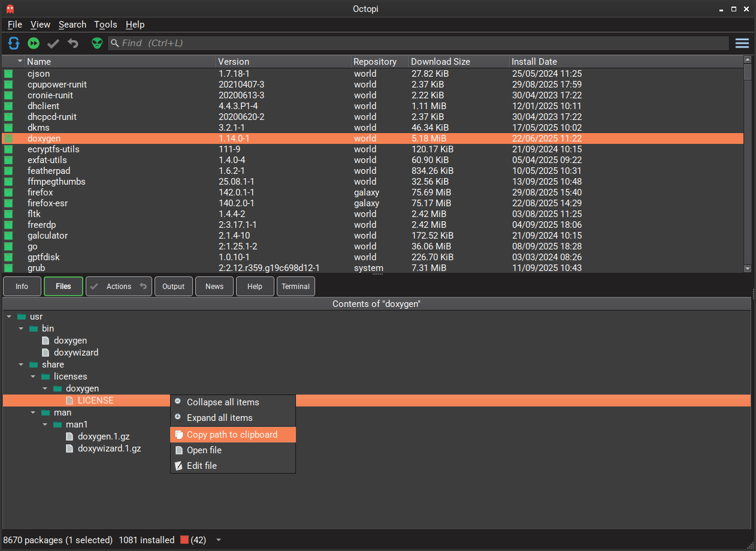The height and width of the screenshot is (551, 756).
Task: Click the share folder icon
Action: 34,365
